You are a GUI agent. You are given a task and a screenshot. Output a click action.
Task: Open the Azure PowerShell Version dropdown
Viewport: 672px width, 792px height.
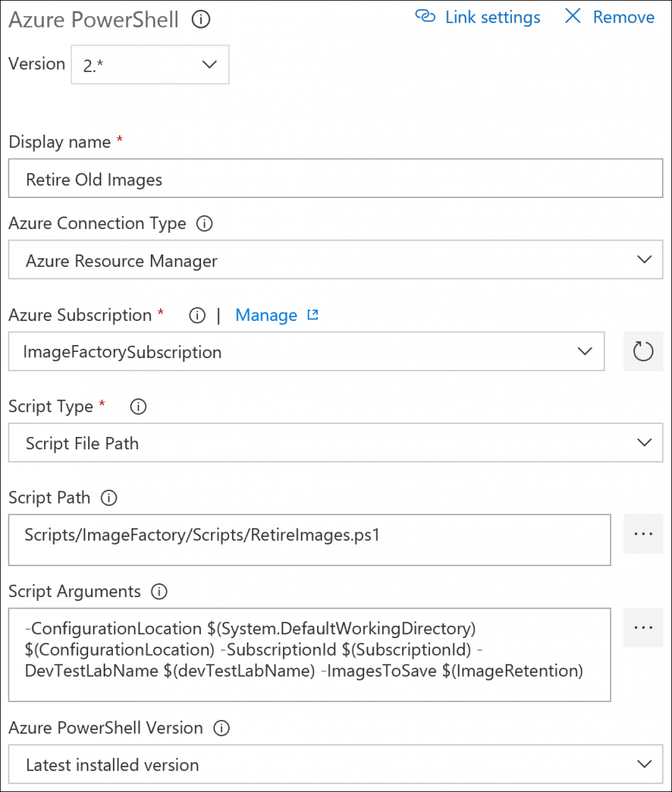(x=335, y=765)
